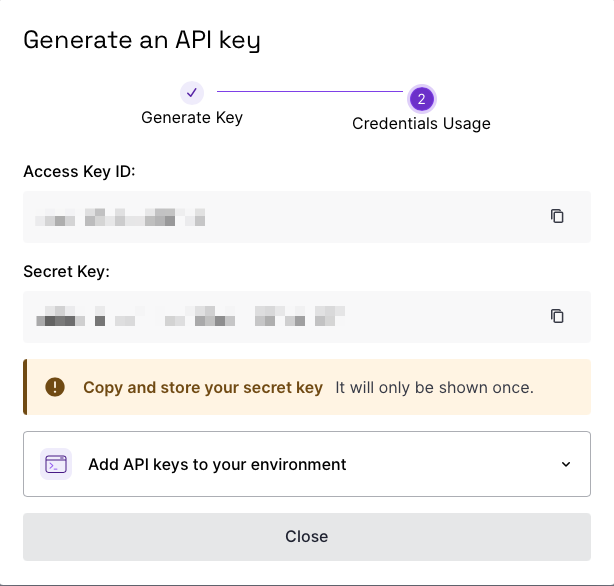Click the warning exclamation icon
Screen dimensions: 614x586
pyautogui.click(x=55, y=387)
